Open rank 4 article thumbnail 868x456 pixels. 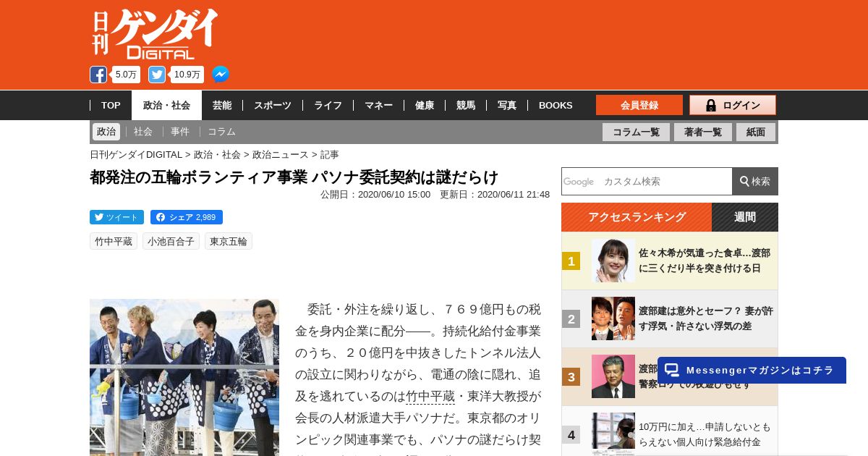(613, 434)
